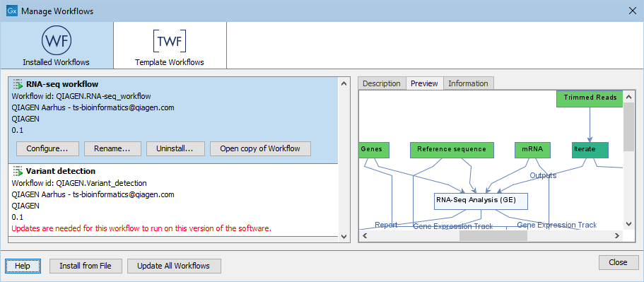Select the Genes input node

click(x=374, y=151)
